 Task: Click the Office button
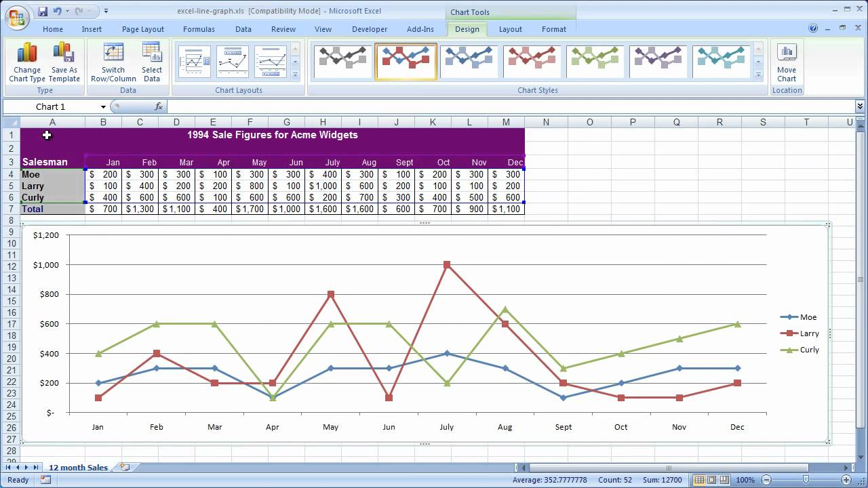(x=16, y=18)
